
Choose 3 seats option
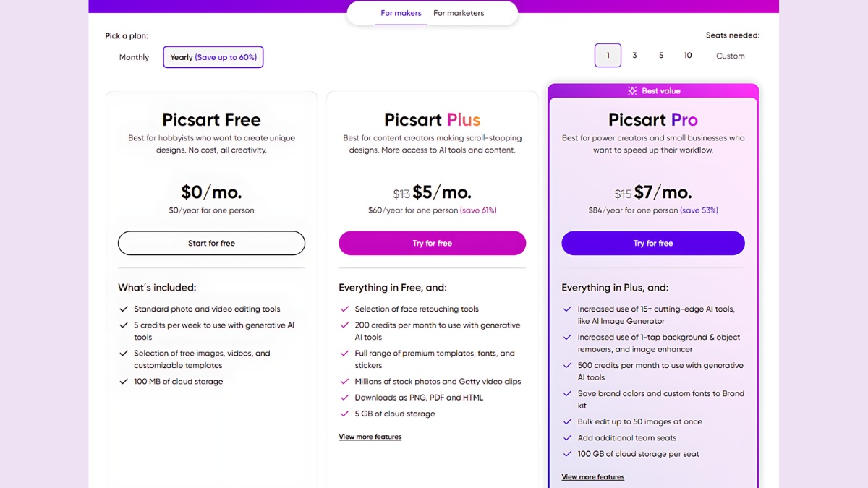tap(634, 56)
